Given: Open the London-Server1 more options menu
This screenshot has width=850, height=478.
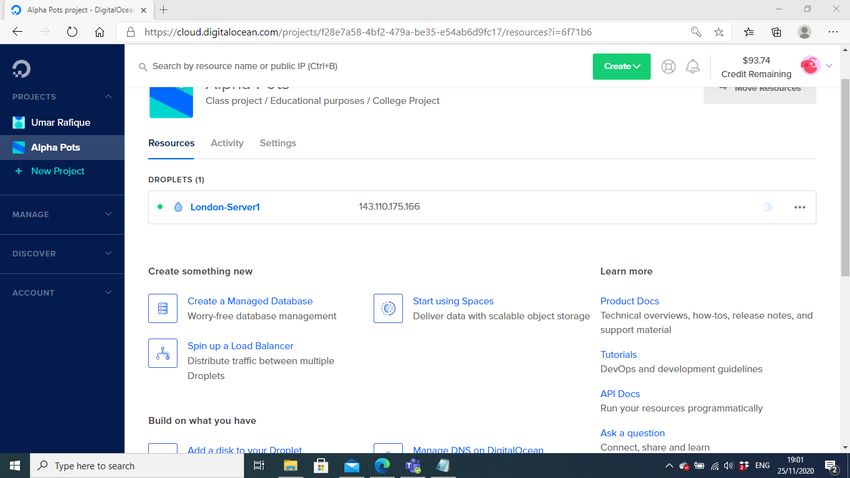Looking at the screenshot, I should coord(799,207).
